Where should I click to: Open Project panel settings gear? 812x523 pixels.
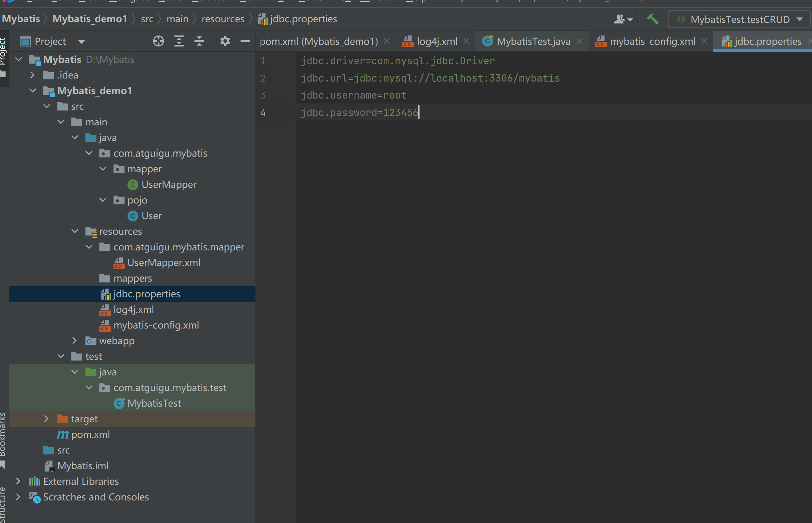click(225, 41)
